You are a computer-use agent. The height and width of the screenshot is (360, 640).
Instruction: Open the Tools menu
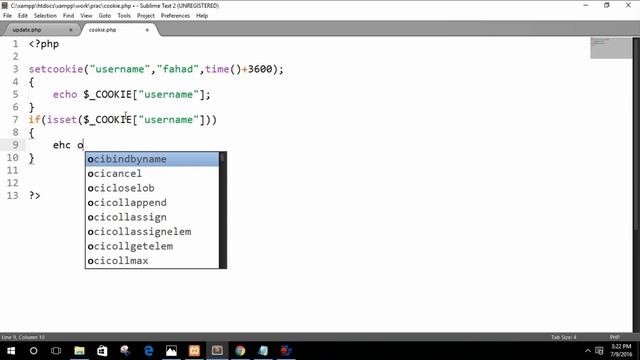[x=124, y=16]
